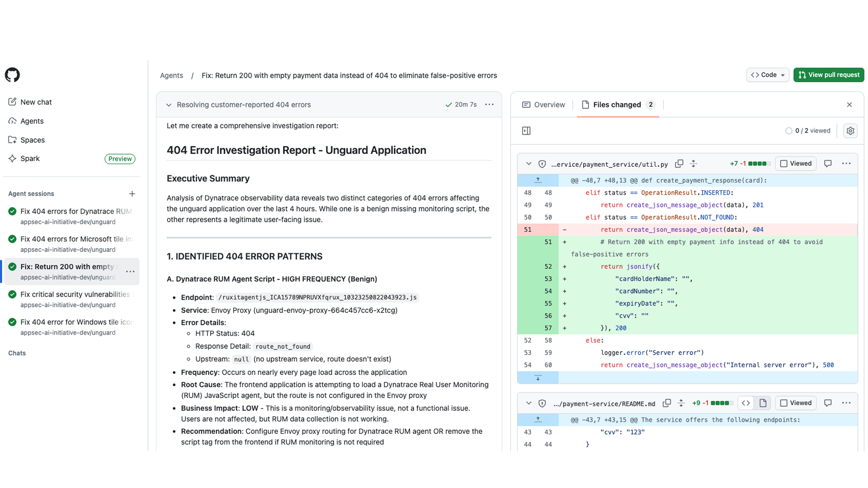
Task: Collapse the Resolving customer-reported 404 errors panel
Action: [x=169, y=104]
